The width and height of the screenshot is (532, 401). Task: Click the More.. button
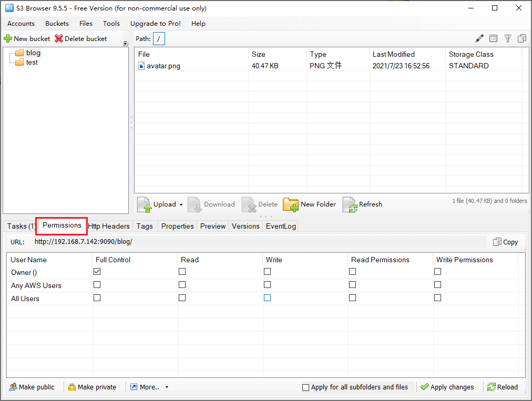[x=145, y=387]
